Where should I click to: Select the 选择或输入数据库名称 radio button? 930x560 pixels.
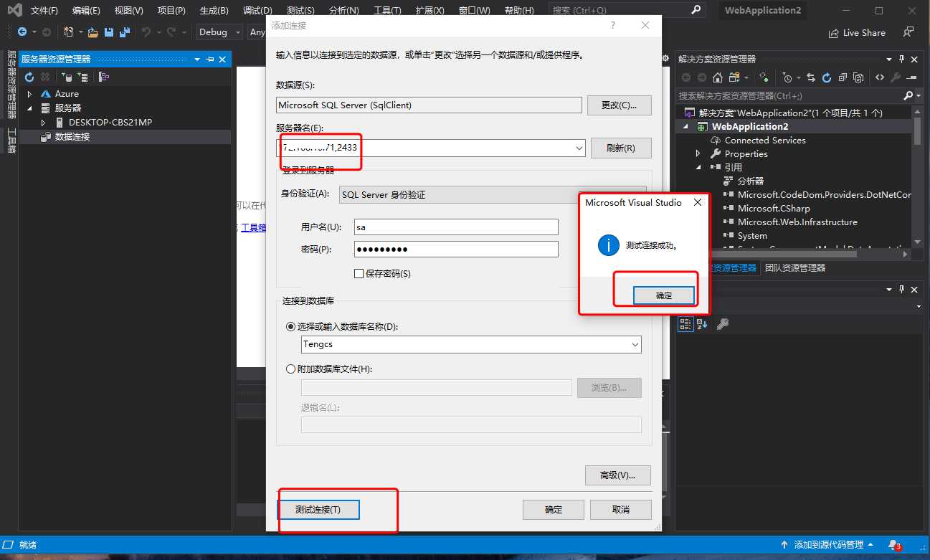[290, 327]
